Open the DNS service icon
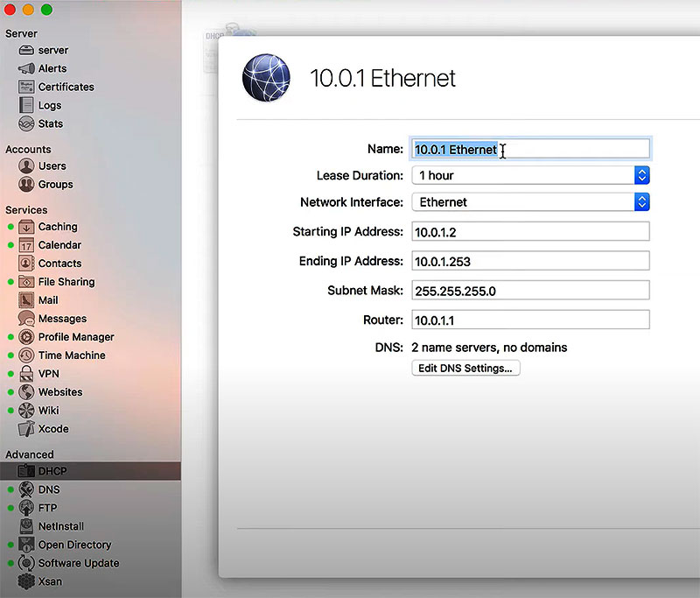 [26, 489]
